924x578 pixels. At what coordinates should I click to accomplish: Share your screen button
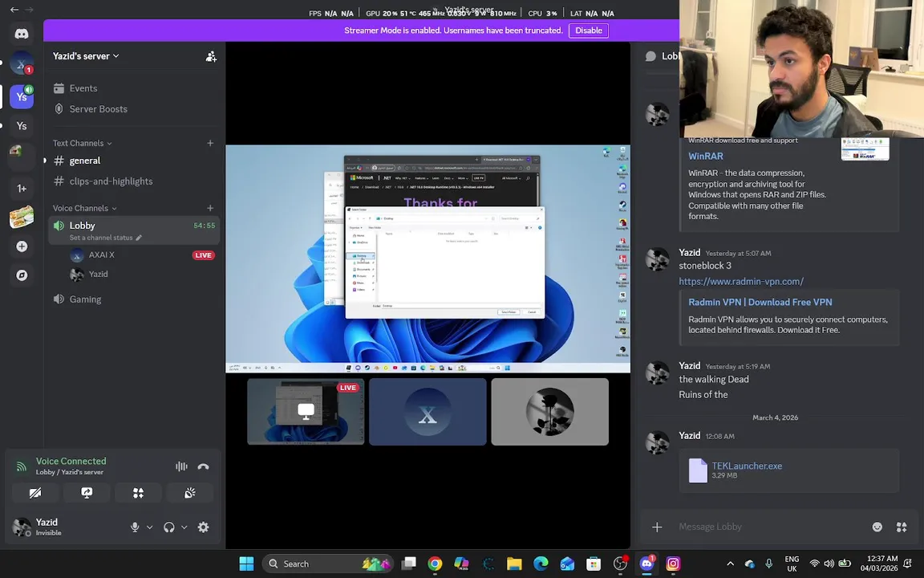click(x=87, y=493)
